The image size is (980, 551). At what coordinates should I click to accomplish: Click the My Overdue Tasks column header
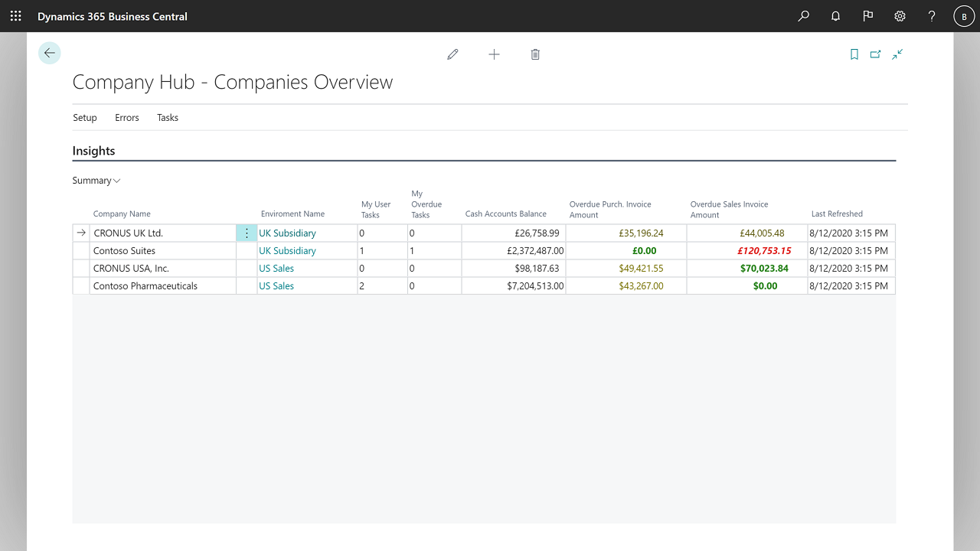[426, 204]
